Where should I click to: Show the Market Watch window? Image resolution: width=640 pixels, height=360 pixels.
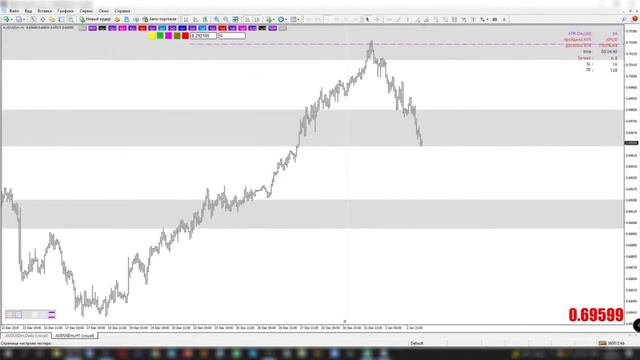coord(33,19)
